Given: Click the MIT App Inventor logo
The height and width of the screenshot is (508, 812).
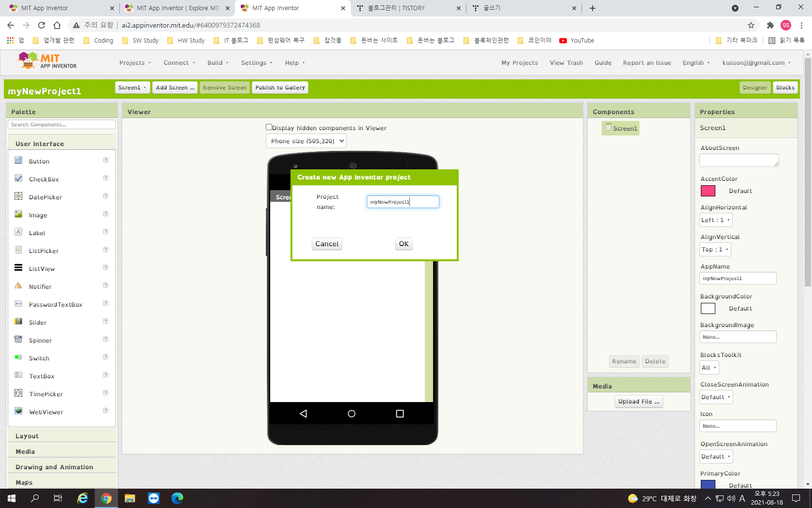Looking at the screenshot, I should [47, 61].
